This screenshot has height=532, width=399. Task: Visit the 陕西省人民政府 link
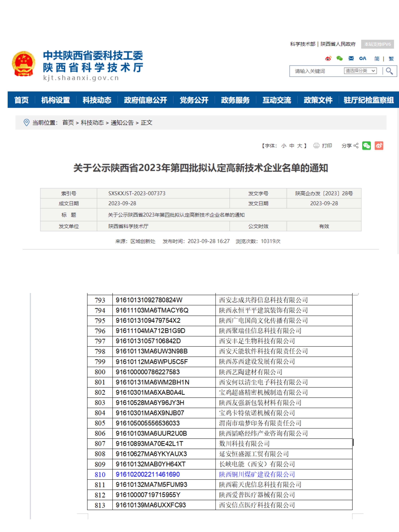tap(338, 44)
